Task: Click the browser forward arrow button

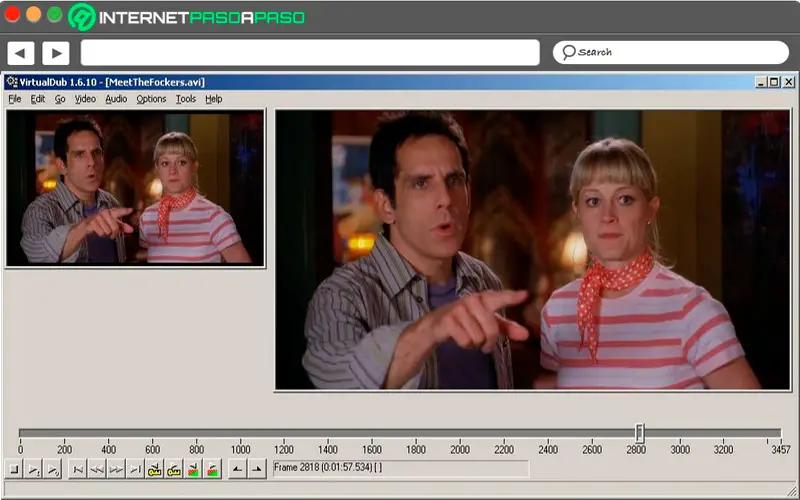Action: [56, 53]
